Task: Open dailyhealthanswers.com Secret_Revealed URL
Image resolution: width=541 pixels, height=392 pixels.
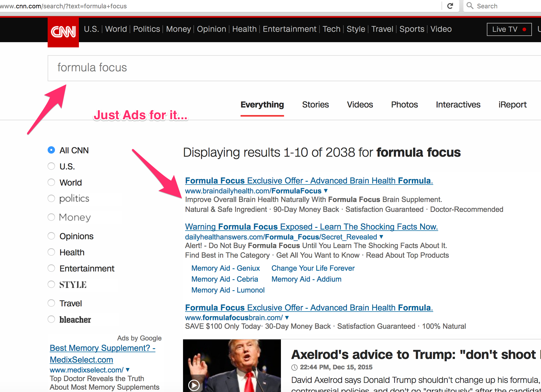Action: coord(281,237)
